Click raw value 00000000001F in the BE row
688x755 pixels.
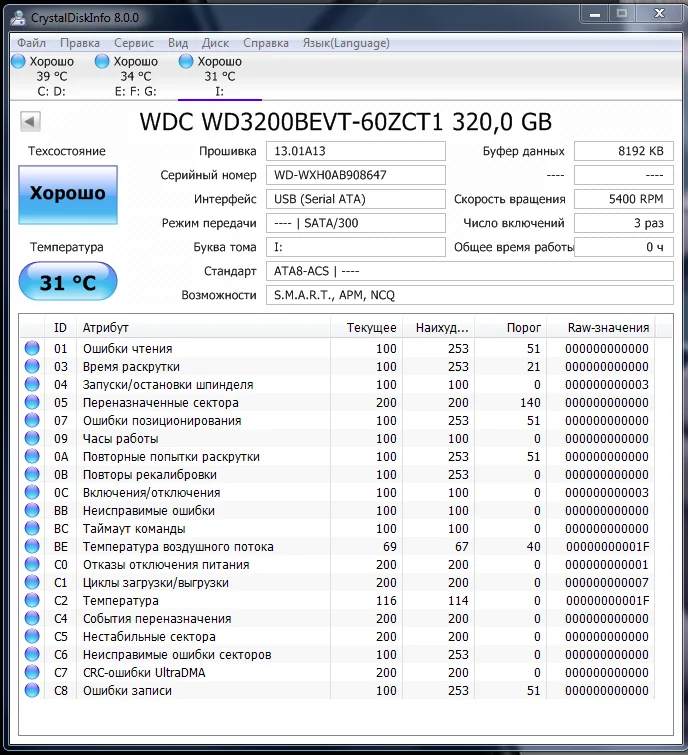(608, 547)
